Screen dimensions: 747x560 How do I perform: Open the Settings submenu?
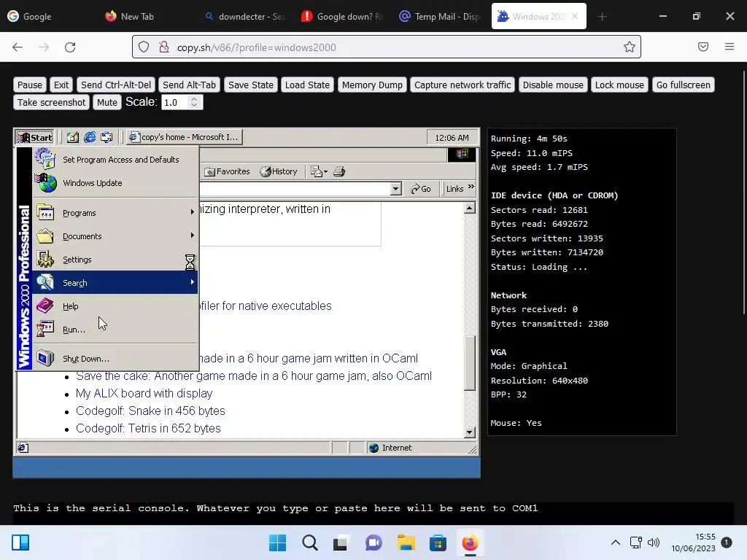pyautogui.click(x=115, y=260)
